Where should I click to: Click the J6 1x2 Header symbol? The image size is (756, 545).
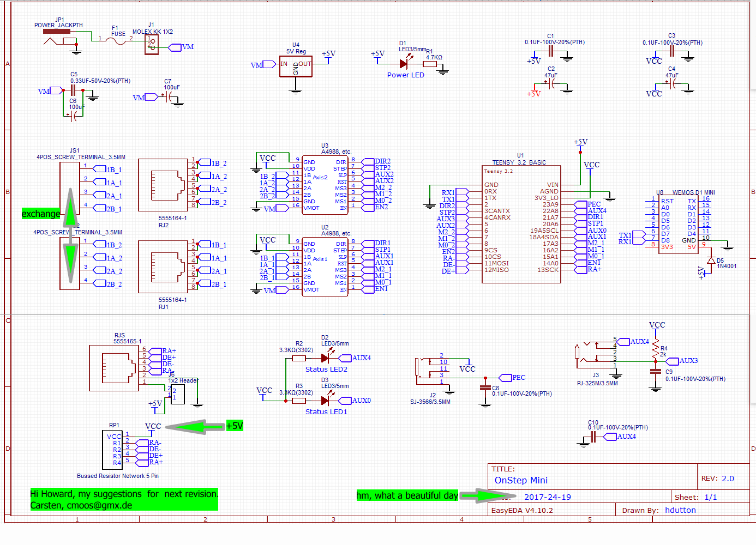pyautogui.click(x=178, y=394)
